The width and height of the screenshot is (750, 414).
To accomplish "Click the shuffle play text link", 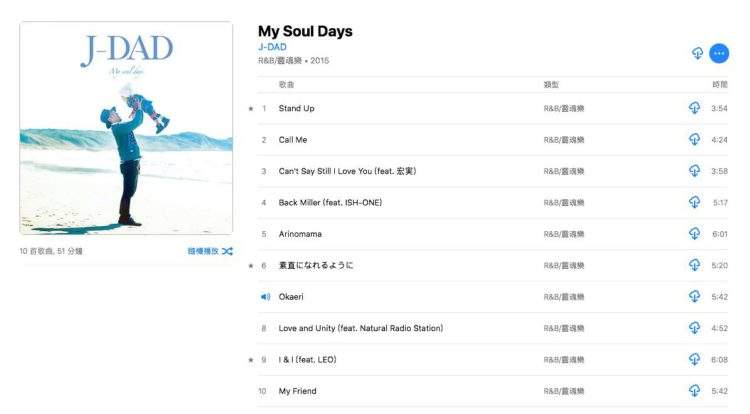I will coord(203,251).
